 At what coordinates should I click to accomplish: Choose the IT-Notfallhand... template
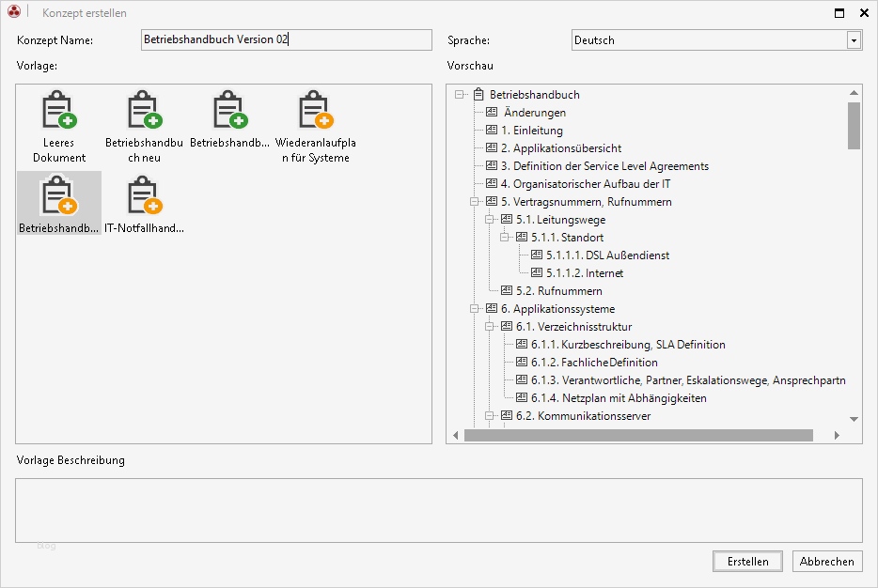(x=145, y=204)
